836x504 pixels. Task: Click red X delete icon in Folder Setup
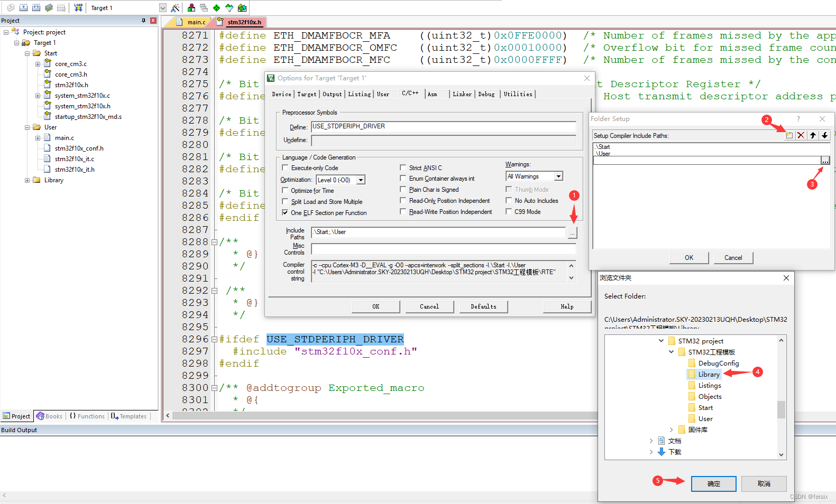coord(801,135)
